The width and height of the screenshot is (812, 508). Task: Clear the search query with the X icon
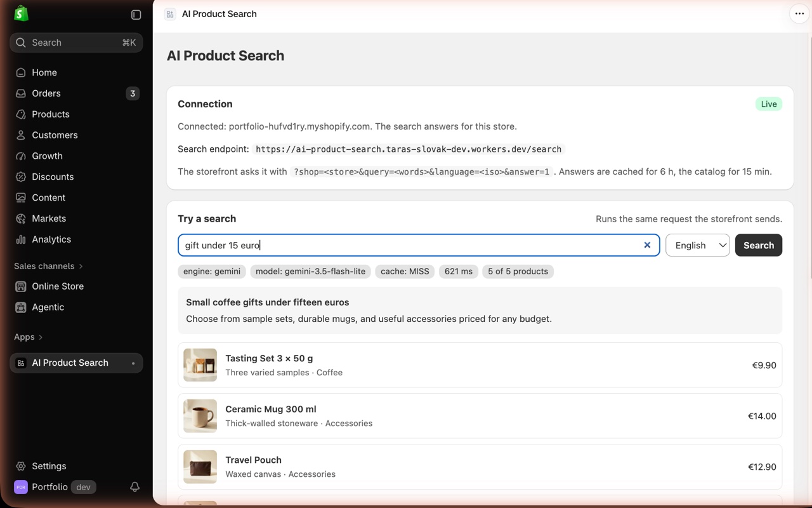(x=647, y=245)
